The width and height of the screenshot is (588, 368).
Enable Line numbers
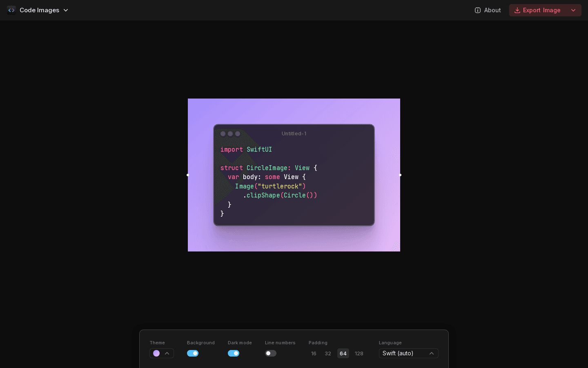point(271,353)
